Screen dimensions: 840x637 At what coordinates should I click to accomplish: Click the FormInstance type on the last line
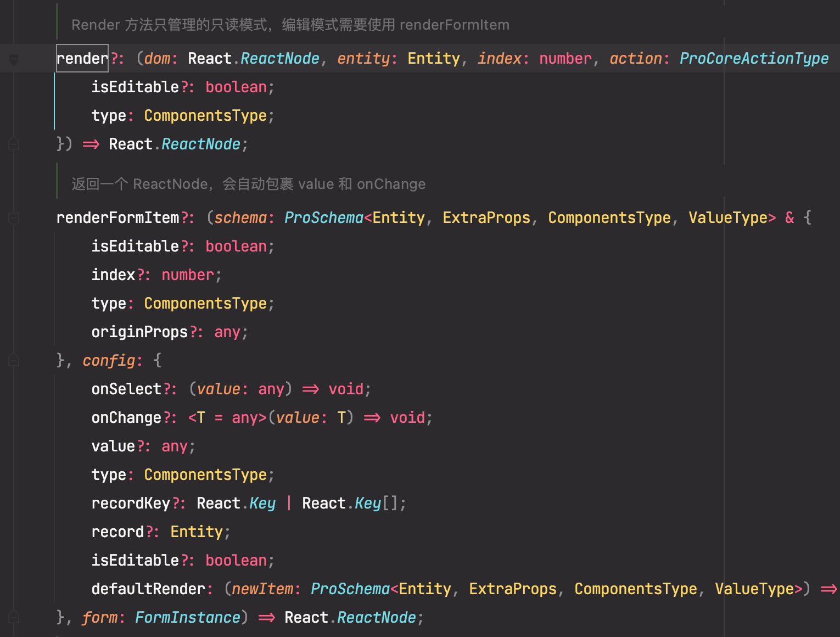coord(187,617)
